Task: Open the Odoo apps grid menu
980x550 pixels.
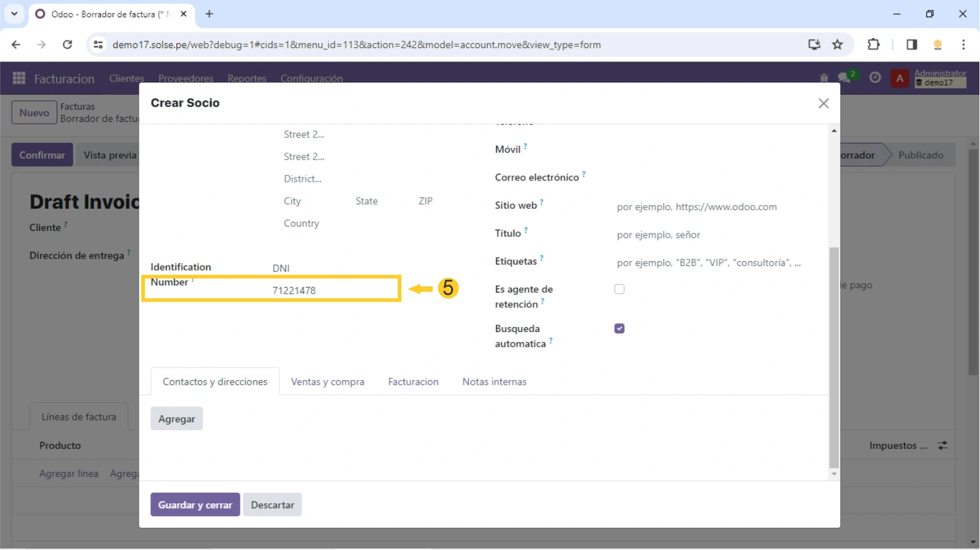Action: point(19,78)
